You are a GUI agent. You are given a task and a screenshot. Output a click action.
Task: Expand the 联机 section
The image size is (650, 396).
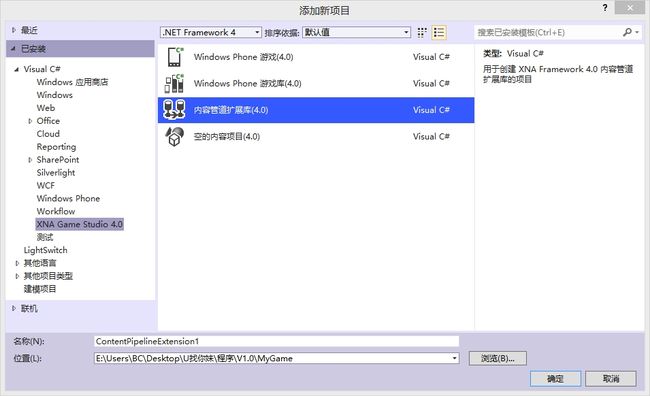[14, 308]
